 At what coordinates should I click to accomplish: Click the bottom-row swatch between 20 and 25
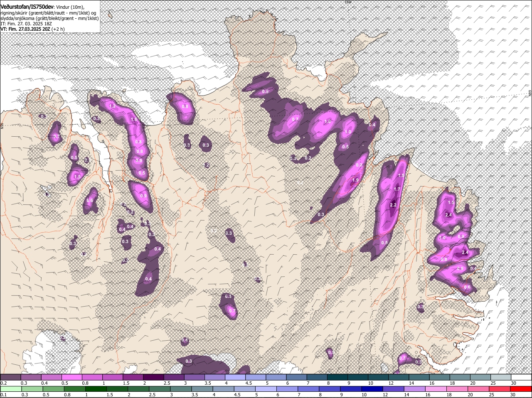point(479,389)
